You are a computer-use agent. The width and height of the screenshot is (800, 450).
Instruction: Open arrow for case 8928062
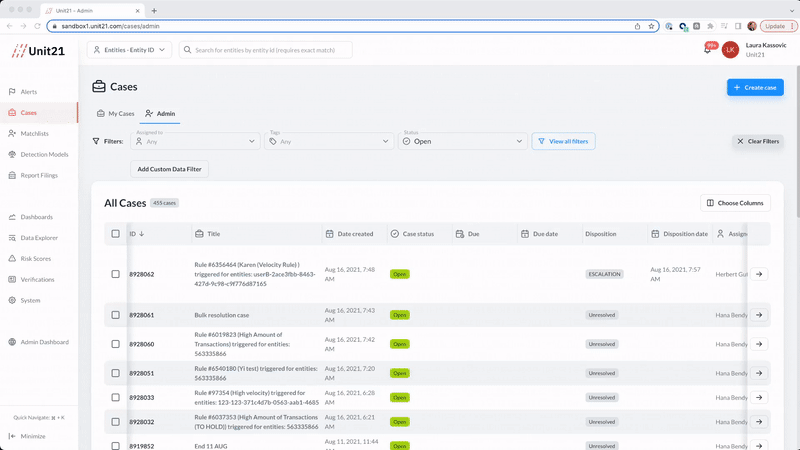pos(759,273)
